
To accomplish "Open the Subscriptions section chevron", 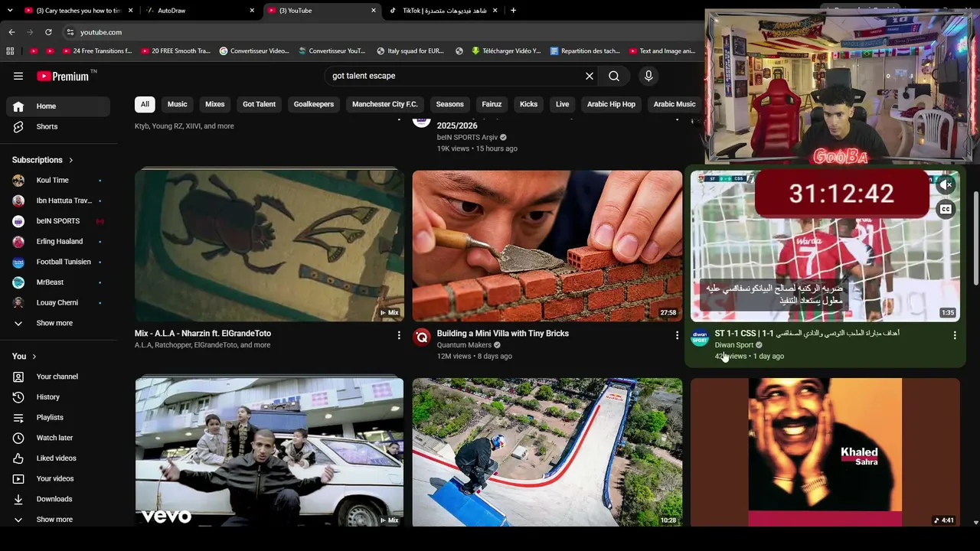I will click(70, 160).
